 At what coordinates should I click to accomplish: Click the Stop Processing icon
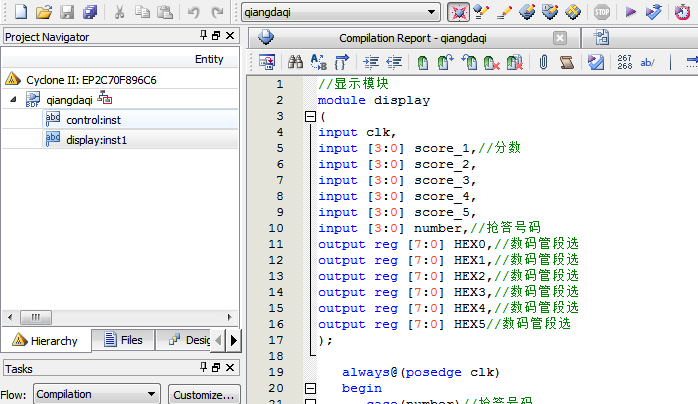click(x=602, y=12)
